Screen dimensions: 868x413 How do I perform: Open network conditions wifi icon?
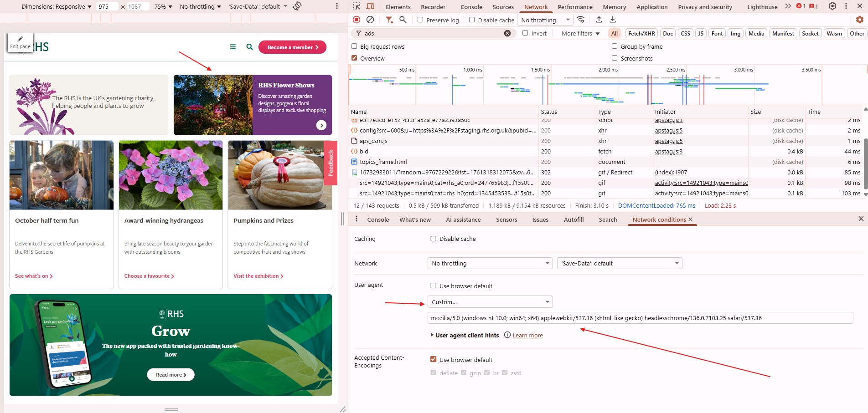click(581, 20)
